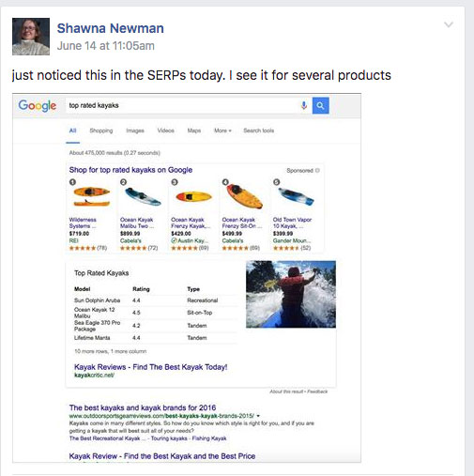474x476 pixels.
Task: Click the Sit-on-Top type cell
Action: (x=200, y=313)
